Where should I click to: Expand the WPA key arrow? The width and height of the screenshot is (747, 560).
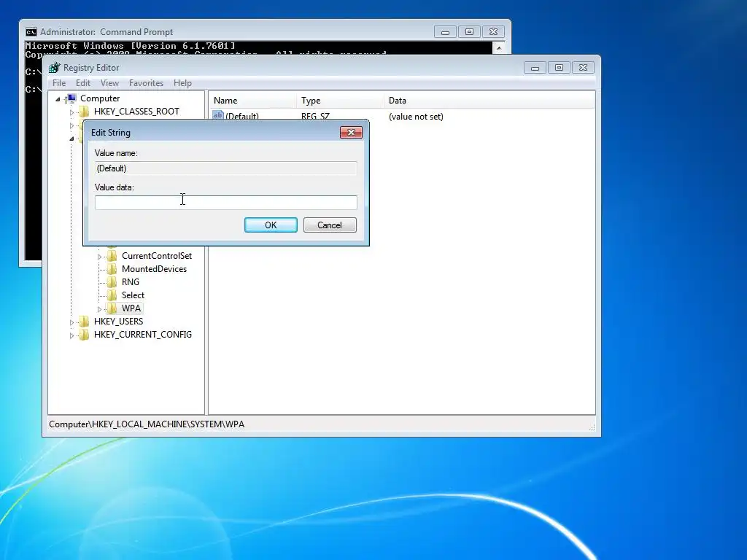tap(99, 309)
